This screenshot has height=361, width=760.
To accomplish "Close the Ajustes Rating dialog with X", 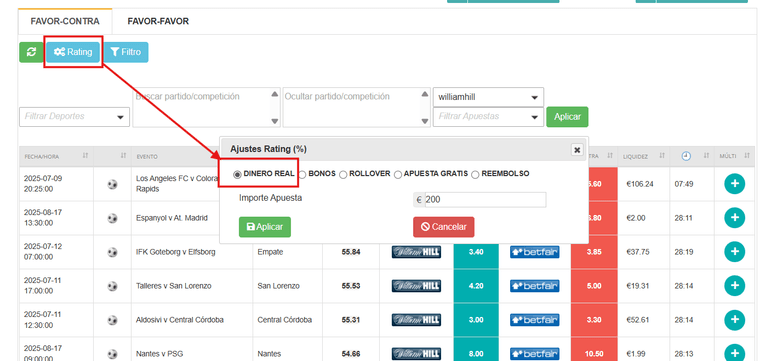I will tap(577, 150).
